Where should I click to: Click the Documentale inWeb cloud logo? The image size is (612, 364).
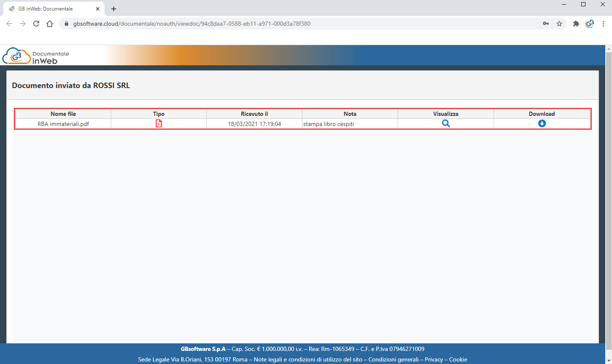36,56
